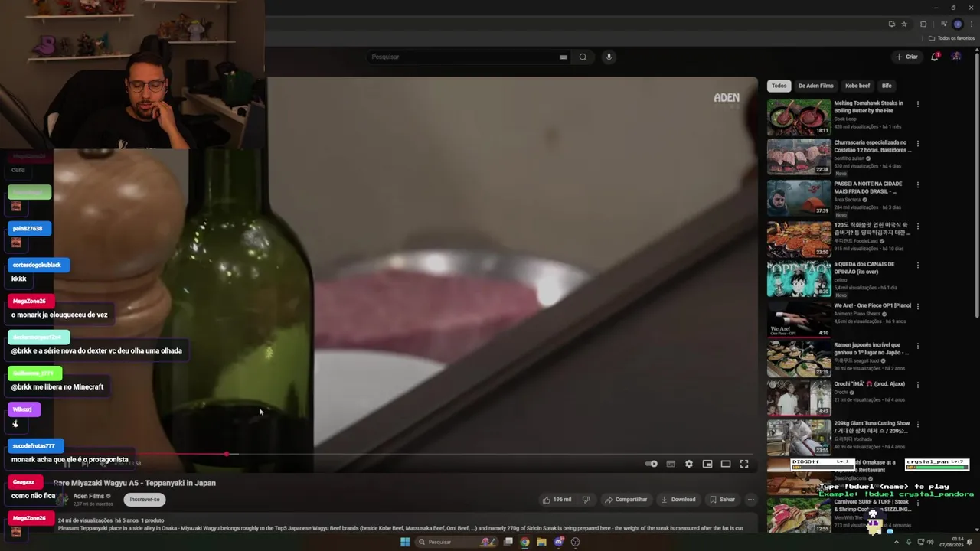
Task: Open options menu for a QUEDA dos CANAIS video
Action: 917,265
